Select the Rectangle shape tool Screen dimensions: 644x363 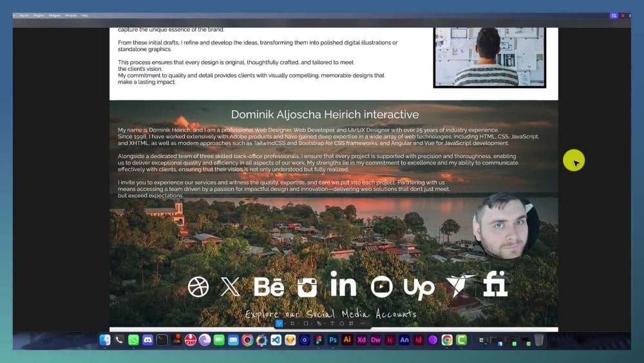(x=305, y=324)
